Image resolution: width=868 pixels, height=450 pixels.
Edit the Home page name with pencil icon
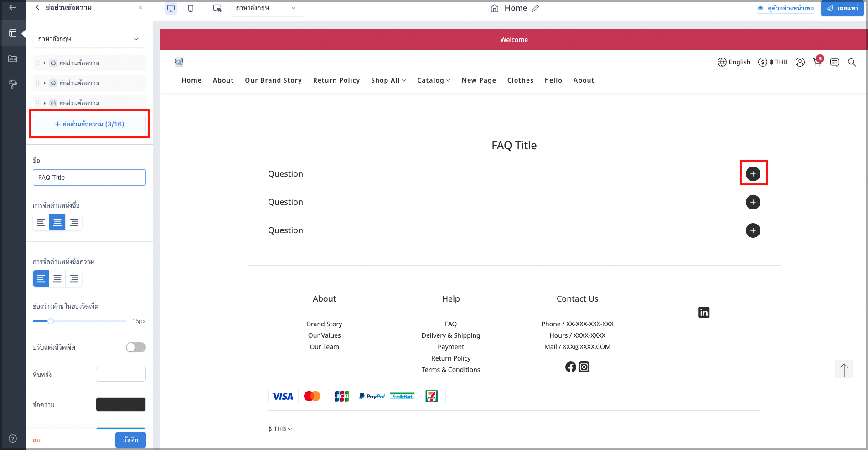(536, 8)
